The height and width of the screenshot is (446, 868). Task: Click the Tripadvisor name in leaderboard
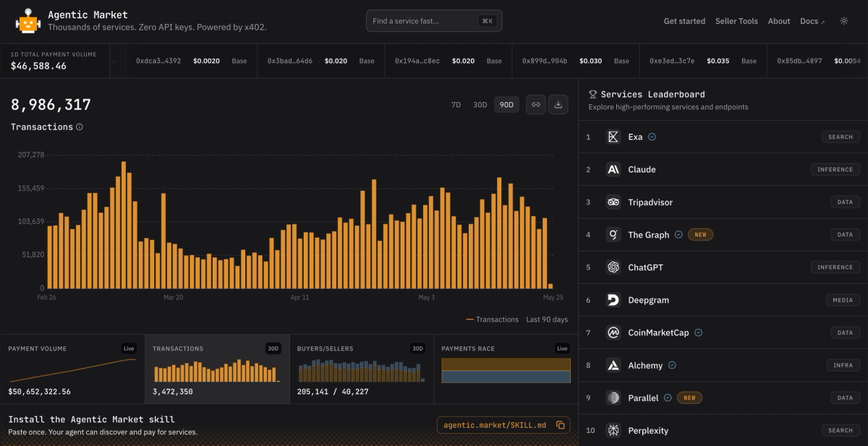coord(650,202)
